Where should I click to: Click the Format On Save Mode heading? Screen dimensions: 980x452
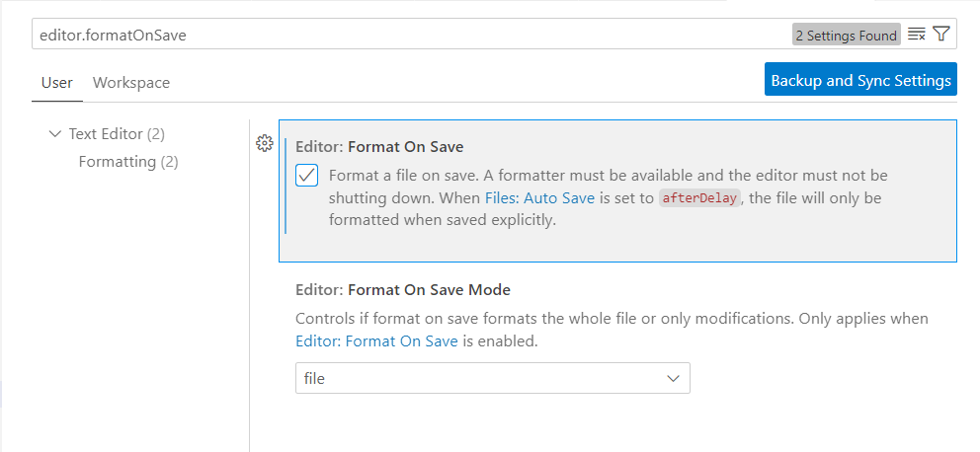pyautogui.click(x=402, y=290)
